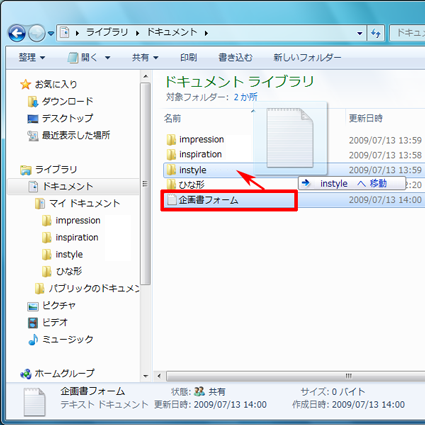Click the Forward navigation arrow button

(x=36, y=33)
